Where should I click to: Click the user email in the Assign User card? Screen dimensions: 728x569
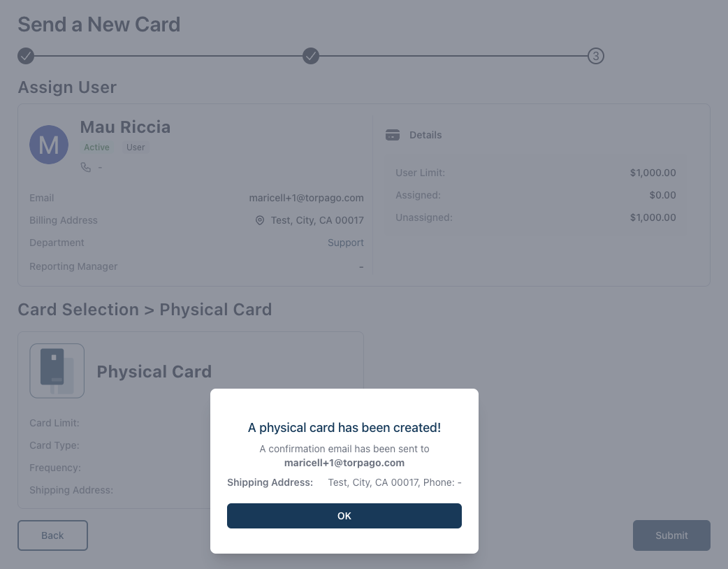tap(307, 198)
